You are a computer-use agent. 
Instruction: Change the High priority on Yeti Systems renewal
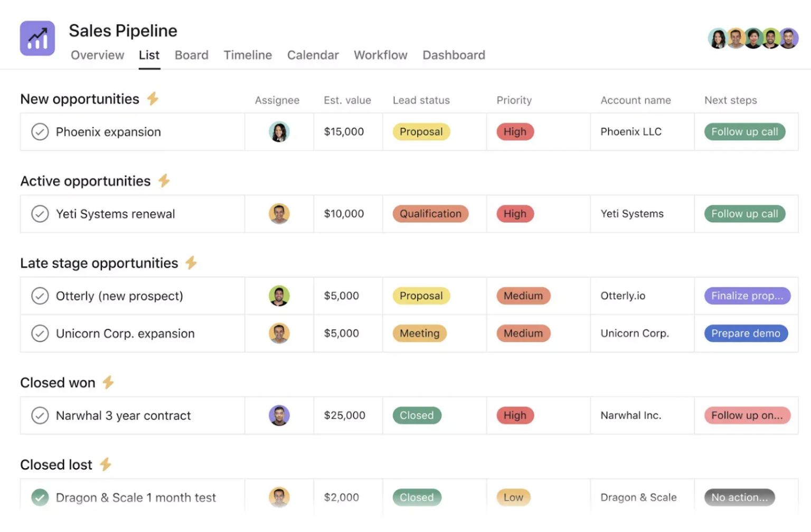pos(515,214)
